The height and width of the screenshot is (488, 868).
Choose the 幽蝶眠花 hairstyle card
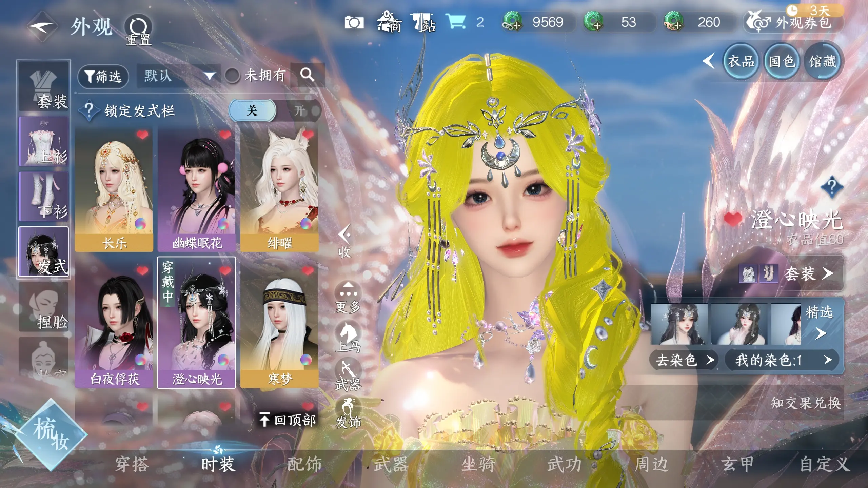click(x=197, y=190)
